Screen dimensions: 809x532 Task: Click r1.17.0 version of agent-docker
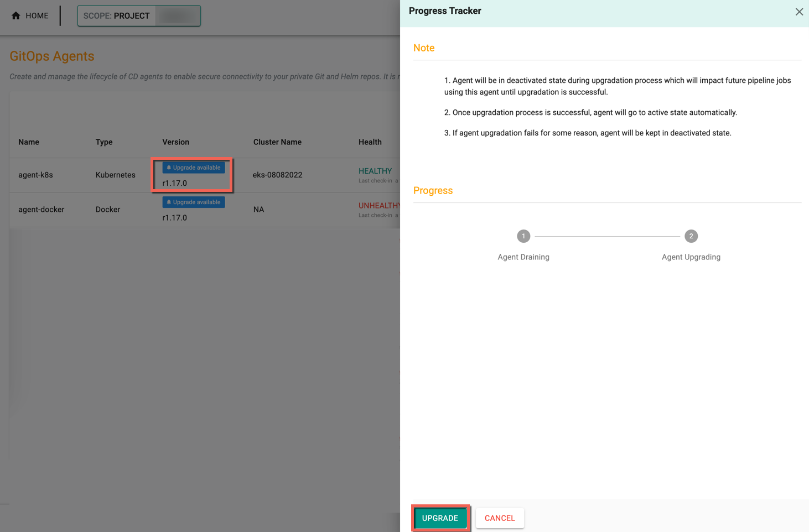pyautogui.click(x=175, y=218)
